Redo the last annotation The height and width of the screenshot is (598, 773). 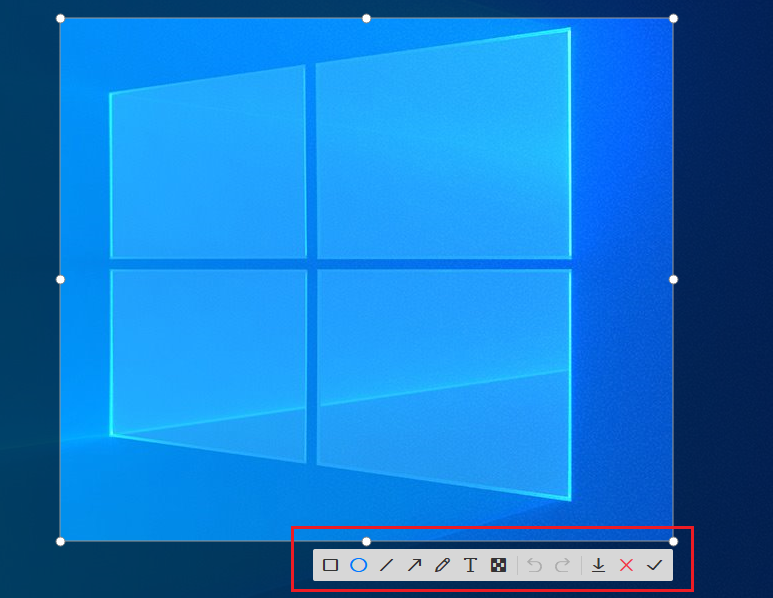[x=562, y=565]
